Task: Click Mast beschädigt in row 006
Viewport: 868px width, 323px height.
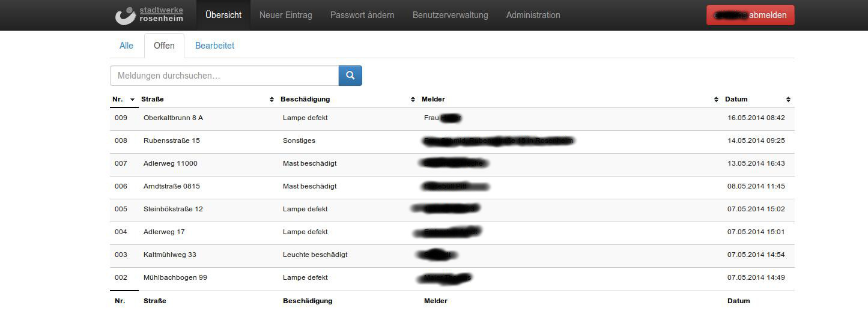Action: pyautogui.click(x=310, y=186)
